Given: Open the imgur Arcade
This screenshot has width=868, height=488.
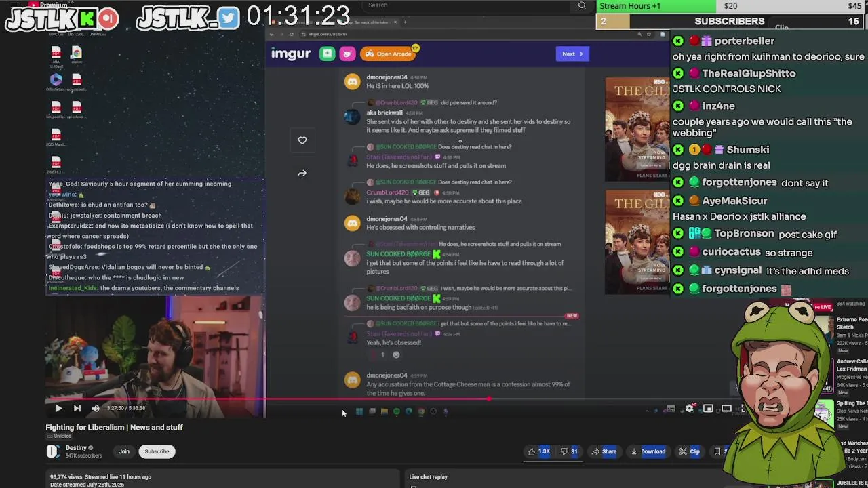Looking at the screenshot, I should tap(389, 54).
